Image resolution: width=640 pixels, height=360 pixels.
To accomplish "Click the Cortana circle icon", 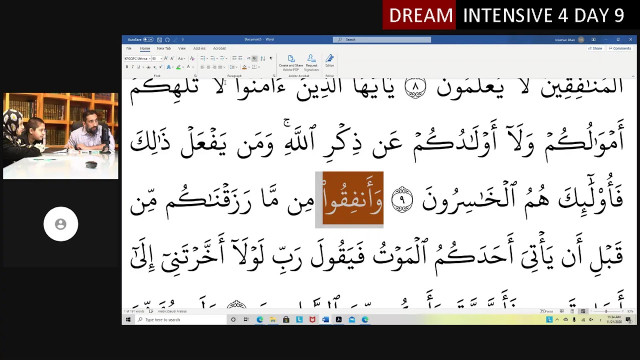I will (233, 320).
